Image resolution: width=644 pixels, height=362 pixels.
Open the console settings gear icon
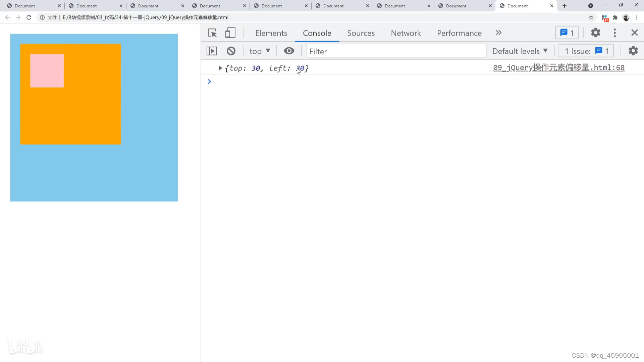pyautogui.click(x=633, y=51)
